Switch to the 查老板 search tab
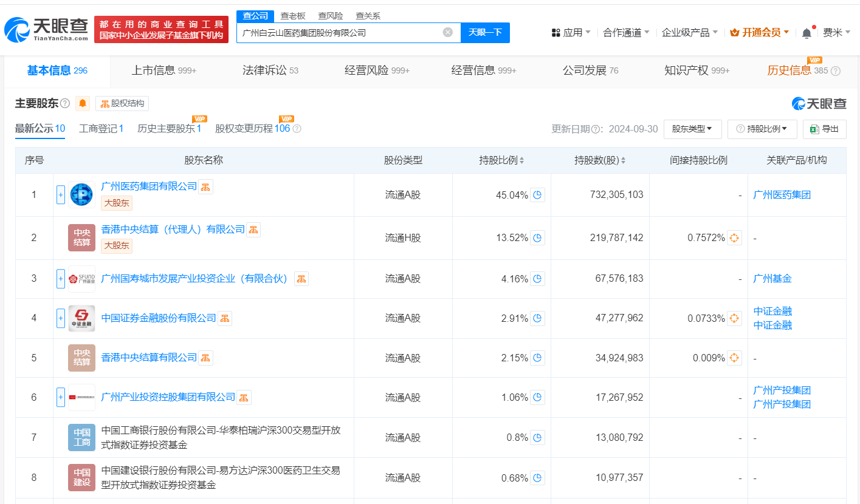Viewport: 860px width, 504px height. pyautogui.click(x=293, y=16)
